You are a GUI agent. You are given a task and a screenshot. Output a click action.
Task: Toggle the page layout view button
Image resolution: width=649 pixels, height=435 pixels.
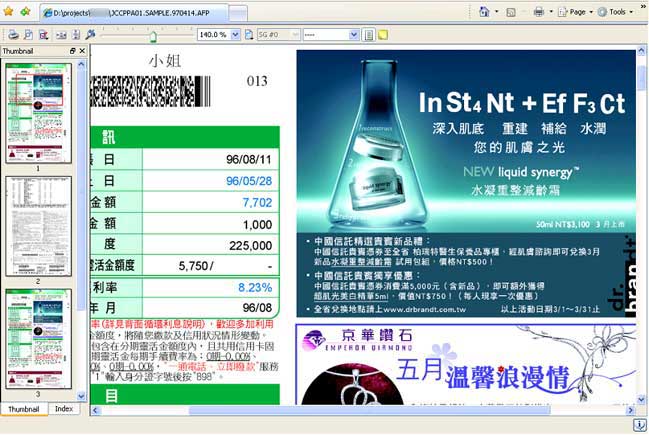[x=368, y=35]
